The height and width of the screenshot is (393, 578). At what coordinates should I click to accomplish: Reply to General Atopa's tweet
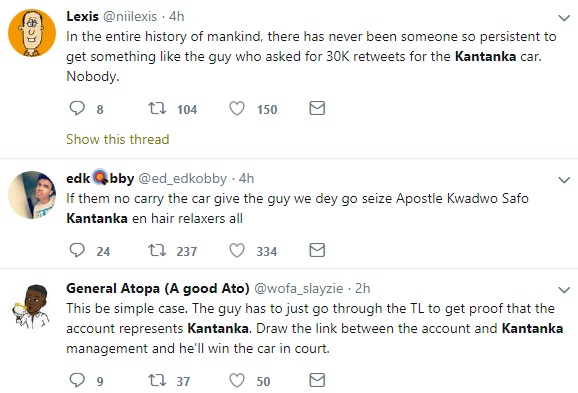(x=77, y=380)
